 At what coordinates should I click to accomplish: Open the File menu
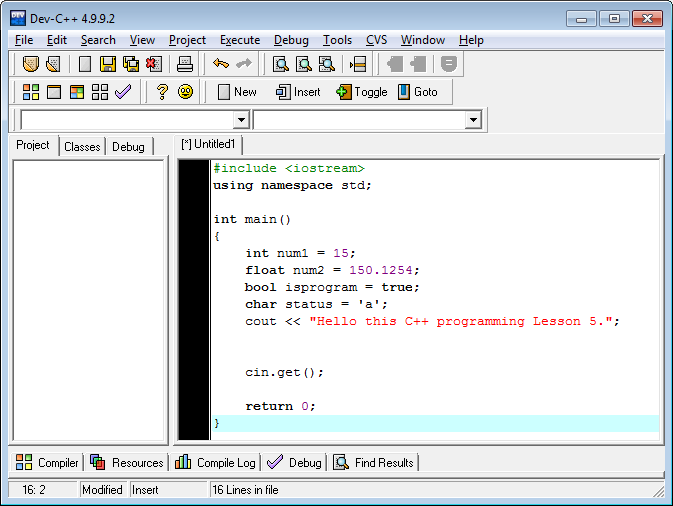pyautogui.click(x=24, y=40)
